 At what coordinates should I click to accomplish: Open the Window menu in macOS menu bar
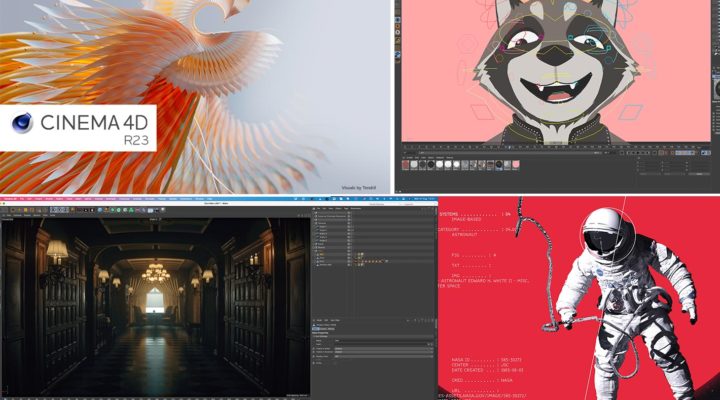point(199,199)
